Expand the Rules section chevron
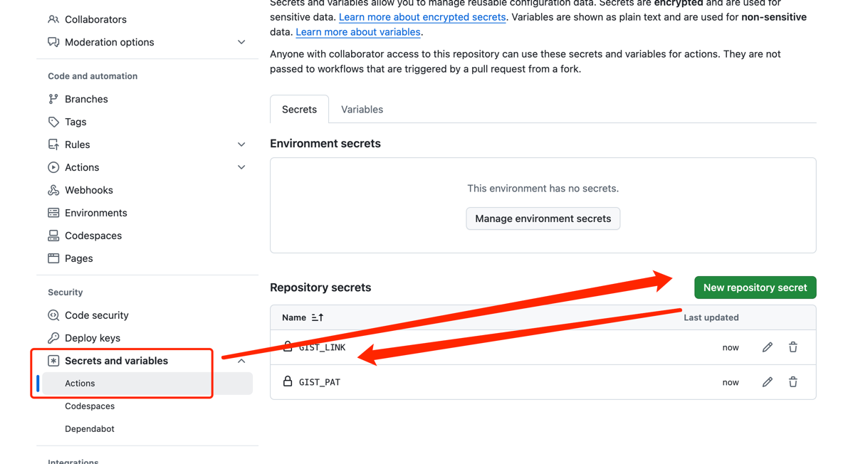 point(241,144)
